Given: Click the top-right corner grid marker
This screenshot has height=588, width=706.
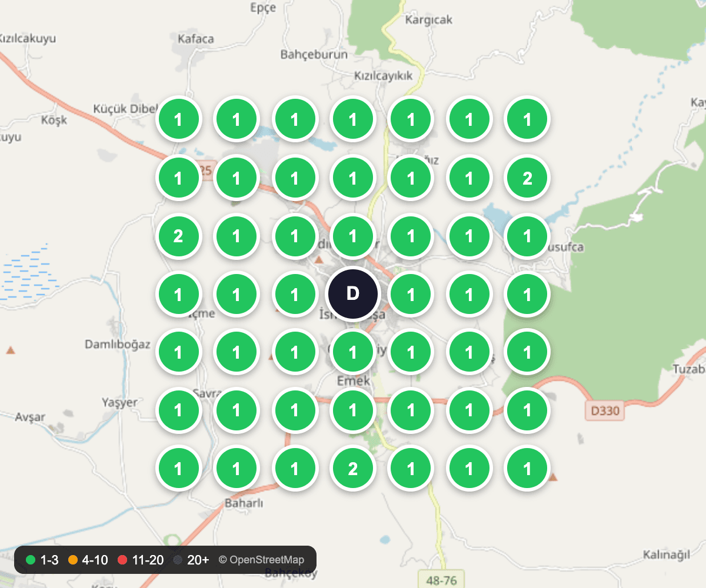Looking at the screenshot, I should coord(527,120).
